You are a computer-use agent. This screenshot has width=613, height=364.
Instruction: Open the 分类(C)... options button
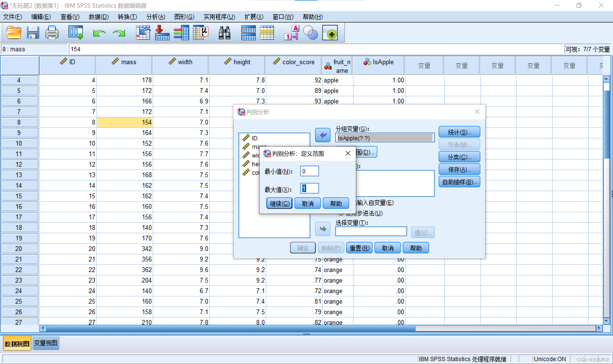pyautogui.click(x=459, y=157)
